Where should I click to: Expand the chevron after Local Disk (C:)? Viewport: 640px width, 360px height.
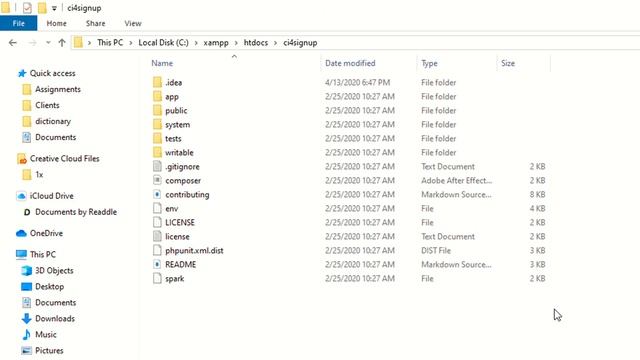(x=196, y=43)
